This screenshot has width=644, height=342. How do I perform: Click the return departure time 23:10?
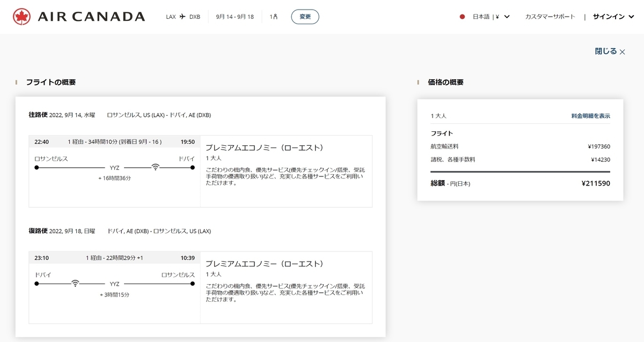click(41, 258)
